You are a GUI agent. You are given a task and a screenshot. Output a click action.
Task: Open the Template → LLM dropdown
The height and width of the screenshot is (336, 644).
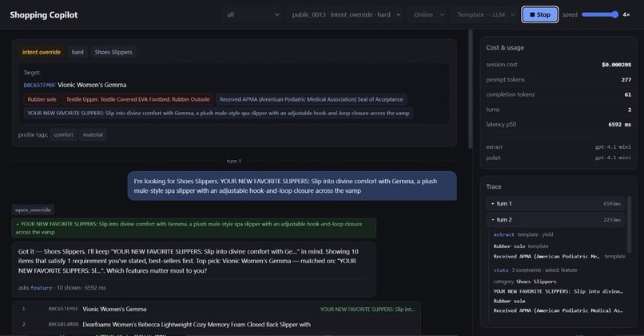[485, 14]
